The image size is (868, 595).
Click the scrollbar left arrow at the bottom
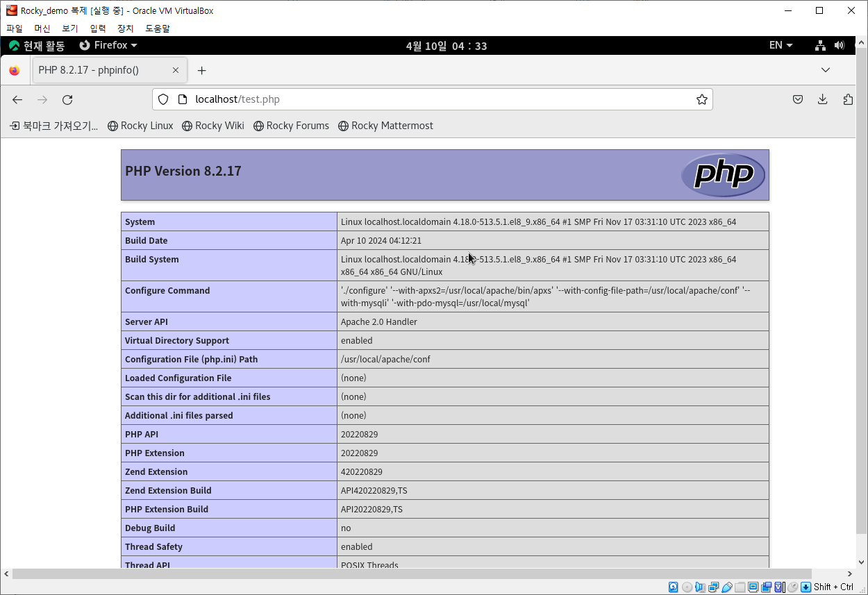click(6, 574)
